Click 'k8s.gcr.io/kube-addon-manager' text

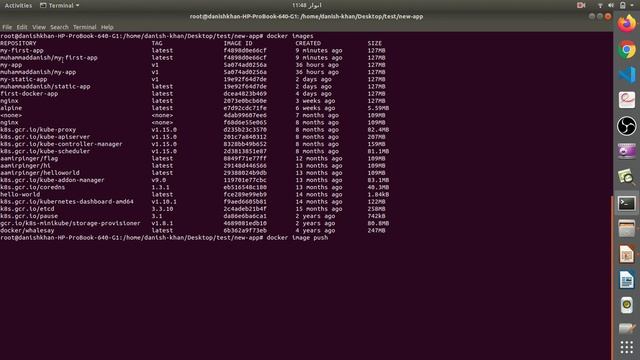tap(52, 180)
